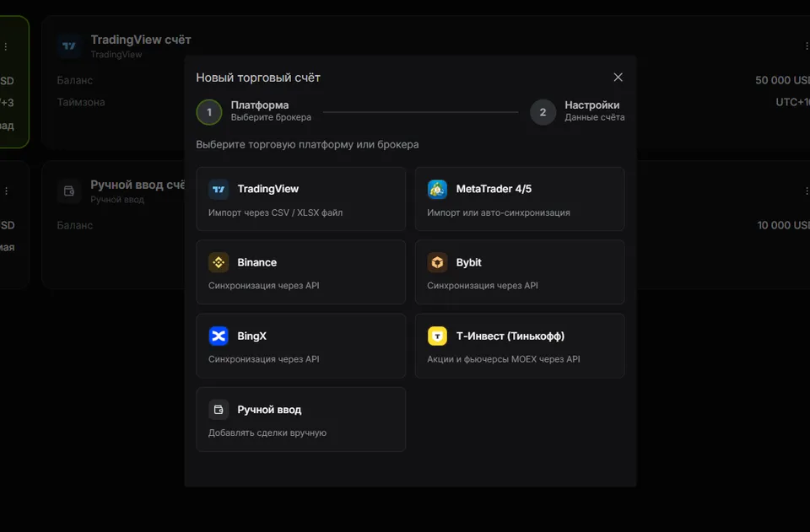Pick the BingX platform title
810x532 pixels.
point(252,336)
